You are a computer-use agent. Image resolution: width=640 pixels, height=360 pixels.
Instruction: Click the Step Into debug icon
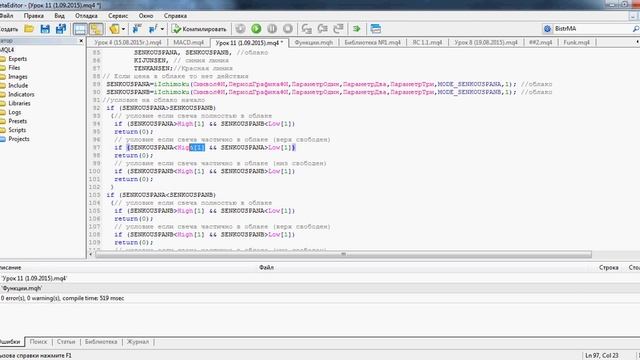(307, 29)
